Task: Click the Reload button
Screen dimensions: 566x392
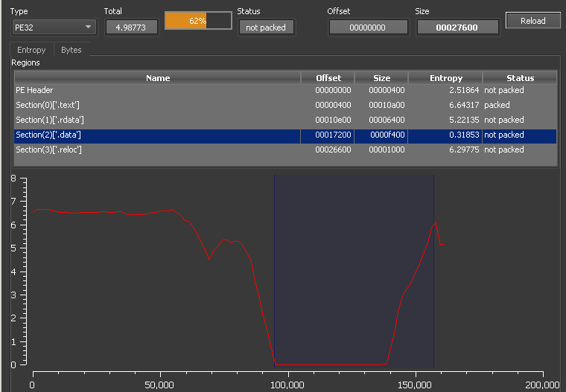Action: click(x=532, y=21)
